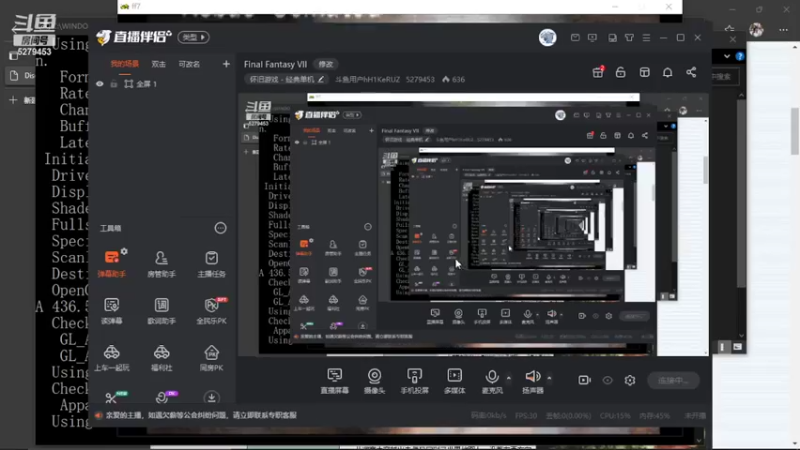Viewport: 800px width, 450px height.
Task: Click the room number 5279453 text
Action: click(x=420, y=80)
